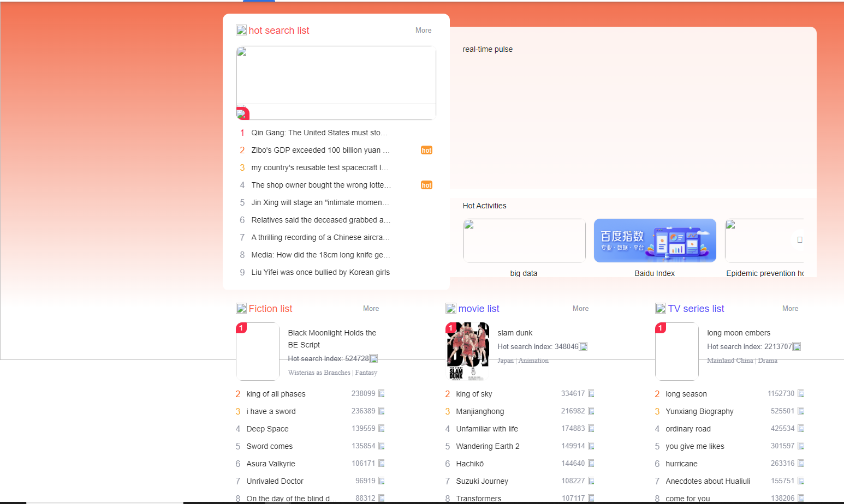
Task: Select the blue navigation tab at the top
Action: tap(258, 2)
